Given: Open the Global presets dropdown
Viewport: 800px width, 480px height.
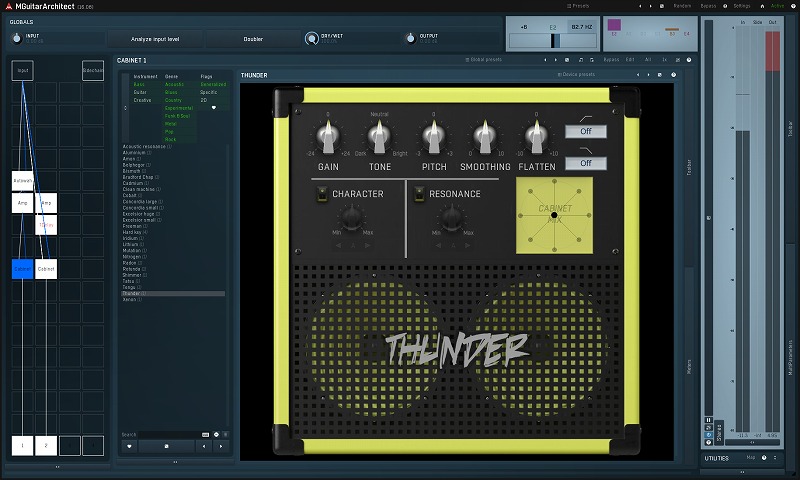Looking at the screenshot, I should 484,60.
